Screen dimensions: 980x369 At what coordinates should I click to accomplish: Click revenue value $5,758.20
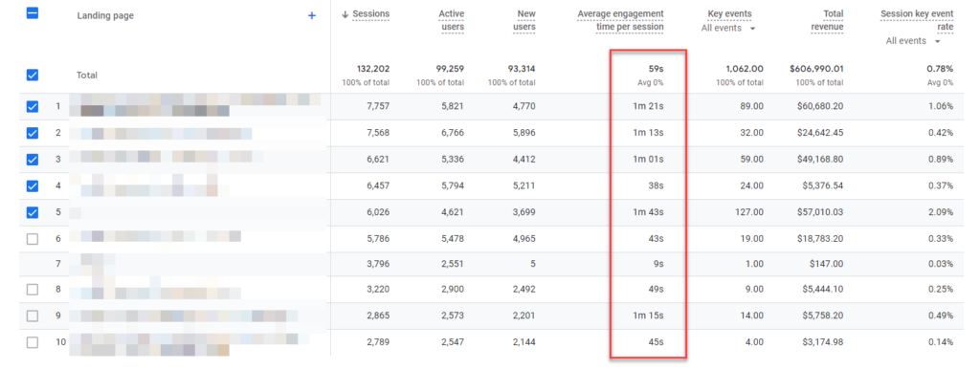822,315
